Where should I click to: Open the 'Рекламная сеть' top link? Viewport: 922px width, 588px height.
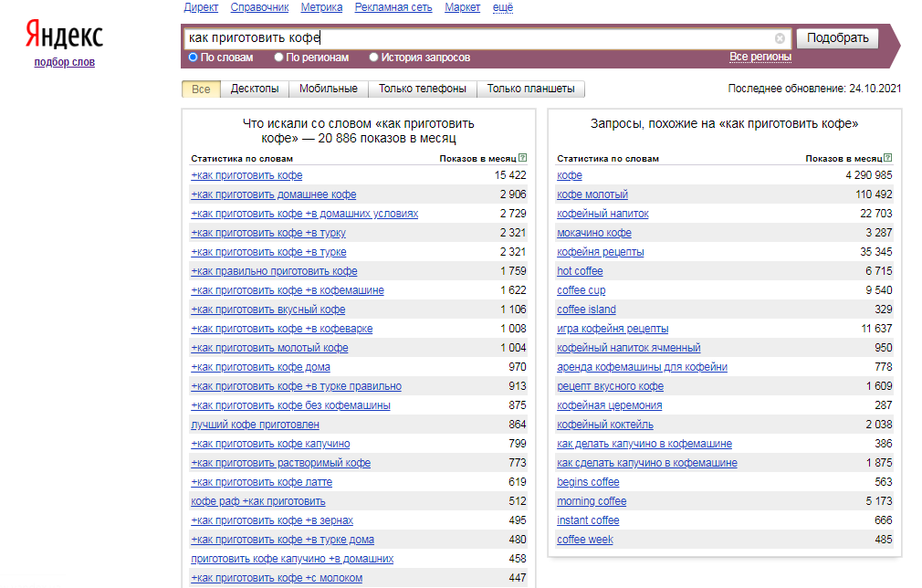pyautogui.click(x=393, y=7)
